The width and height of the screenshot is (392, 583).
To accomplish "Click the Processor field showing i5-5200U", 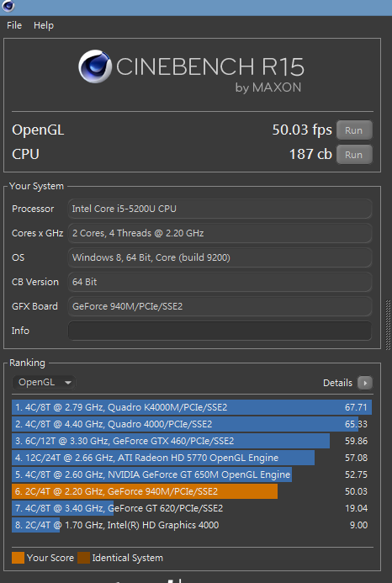I will tap(220, 209).
